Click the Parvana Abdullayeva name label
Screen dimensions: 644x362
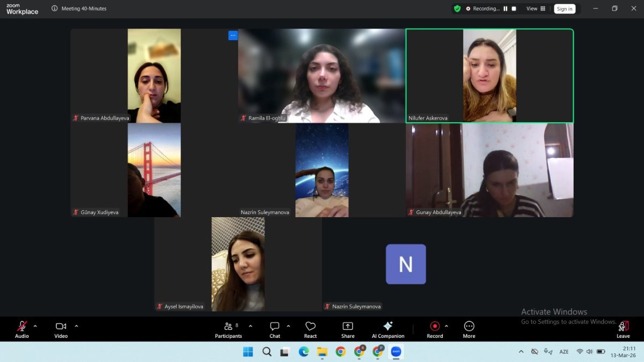pyautogui.click(x=105, y=118)
